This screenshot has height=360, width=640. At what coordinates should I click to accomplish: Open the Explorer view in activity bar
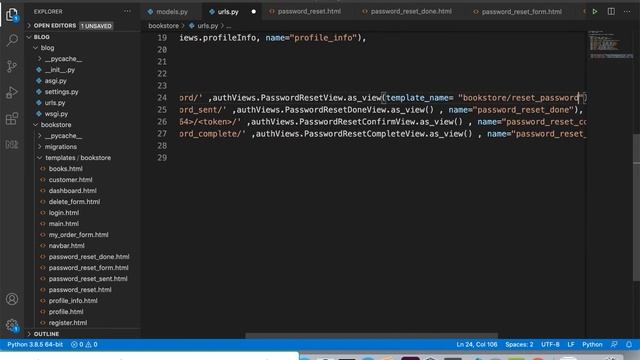coord(12,15)
